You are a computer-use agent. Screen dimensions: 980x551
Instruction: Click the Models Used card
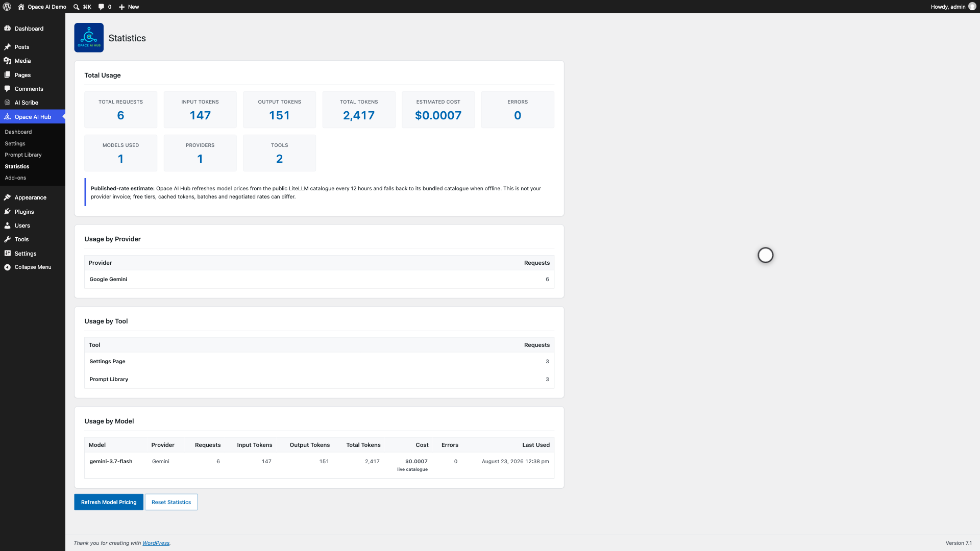coord(120,153)
